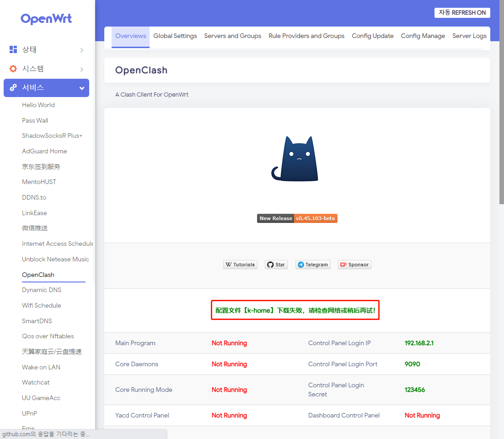
Task: Open Wake on LAN entry
Action: [x=41, y=367]
